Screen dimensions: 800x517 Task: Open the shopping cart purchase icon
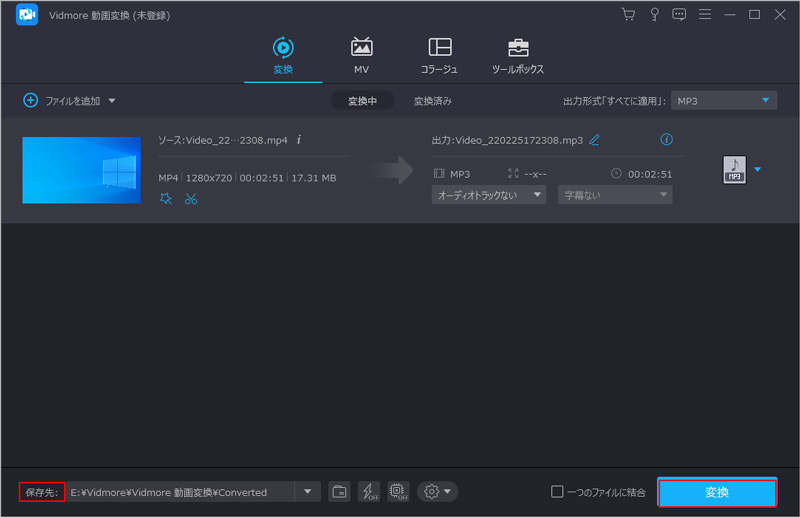(629, 14)
